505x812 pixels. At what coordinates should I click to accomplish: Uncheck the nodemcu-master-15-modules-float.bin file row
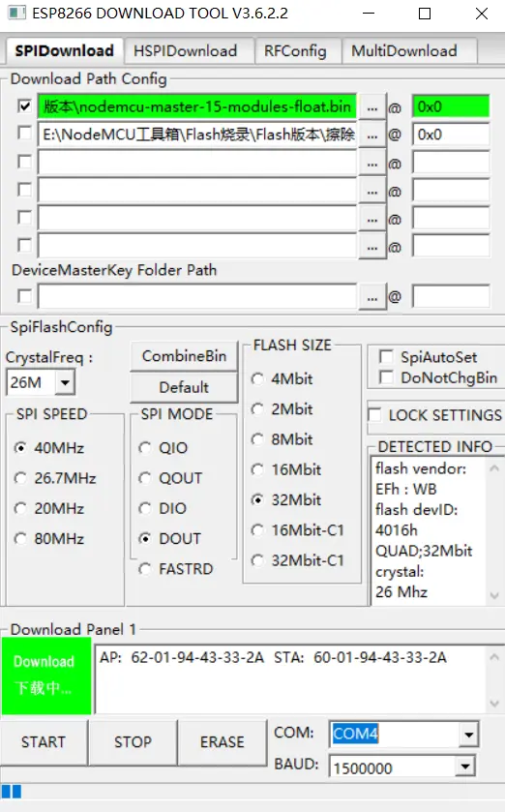click(x=24, y=105)
